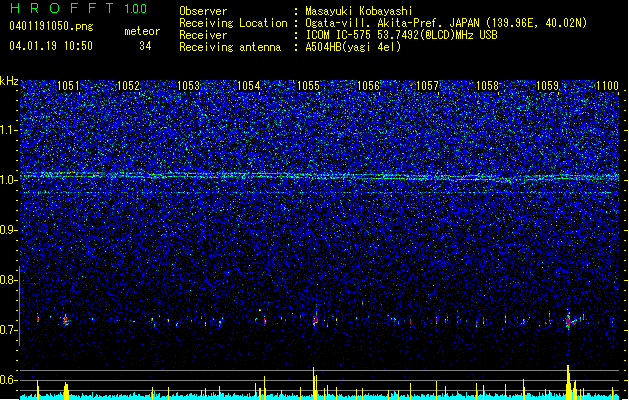Click the Receiver label
The width and height of the screenshot is (629, 400).
point(203,35)
